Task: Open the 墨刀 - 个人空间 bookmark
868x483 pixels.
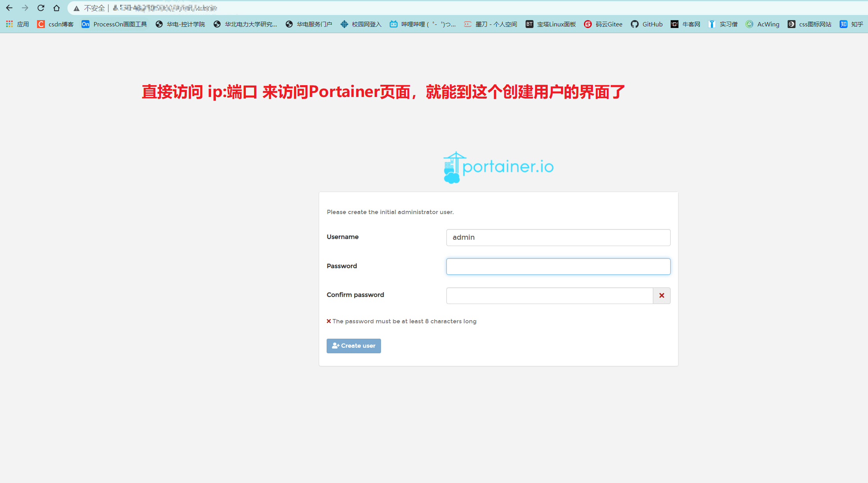Action: (x=491, y=24)
